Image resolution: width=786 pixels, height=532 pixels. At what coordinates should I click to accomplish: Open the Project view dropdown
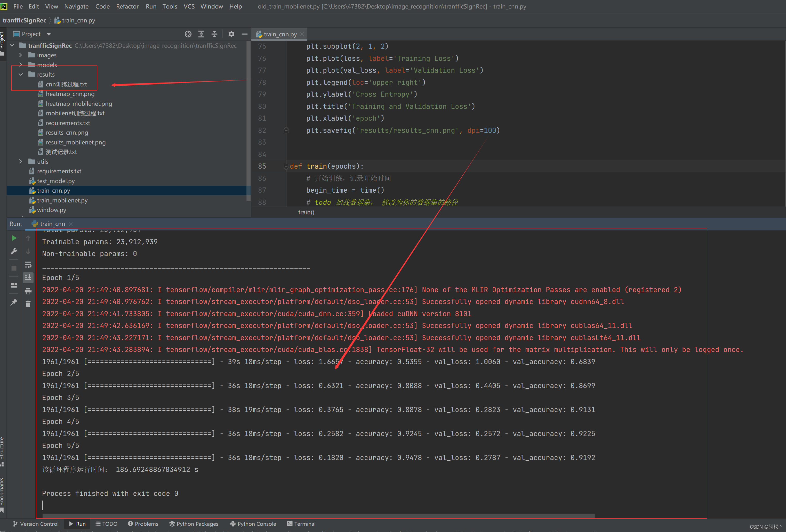[x=49, y=34]
